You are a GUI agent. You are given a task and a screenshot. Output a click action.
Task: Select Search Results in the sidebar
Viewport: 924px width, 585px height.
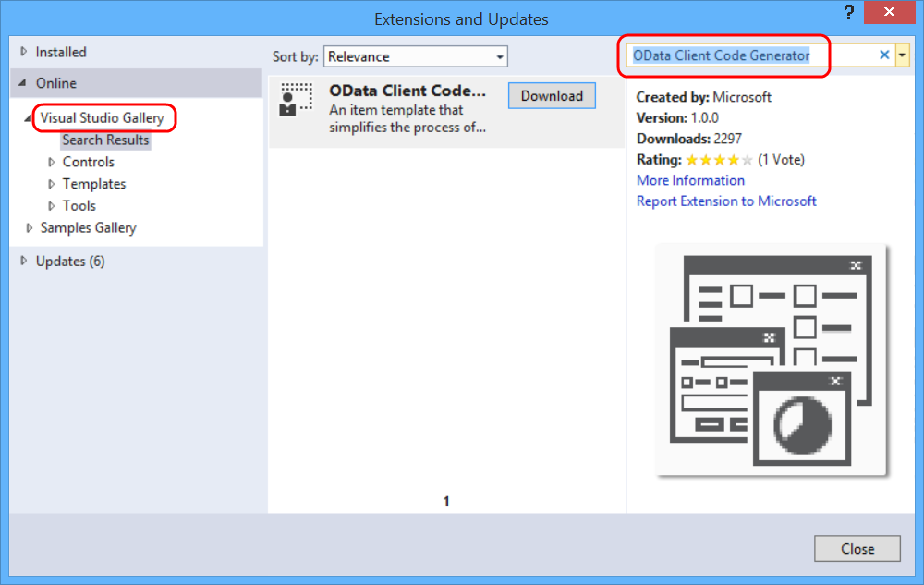(105, 140)
